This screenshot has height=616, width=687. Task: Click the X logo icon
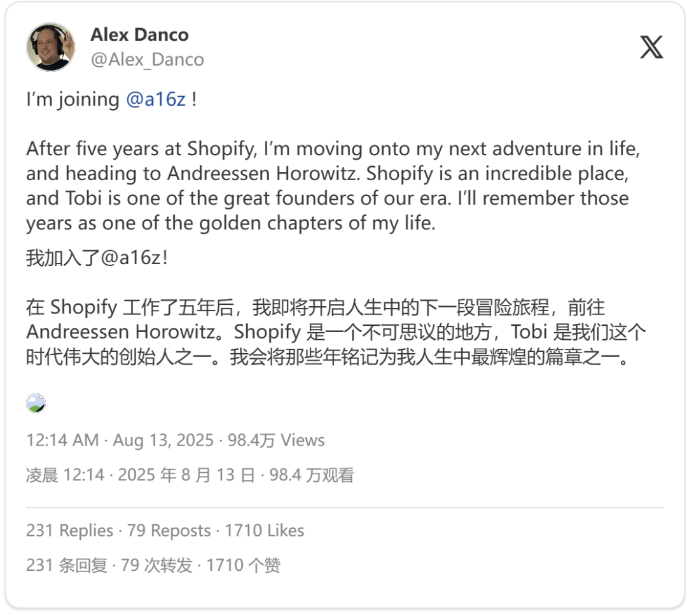[651, 47]
